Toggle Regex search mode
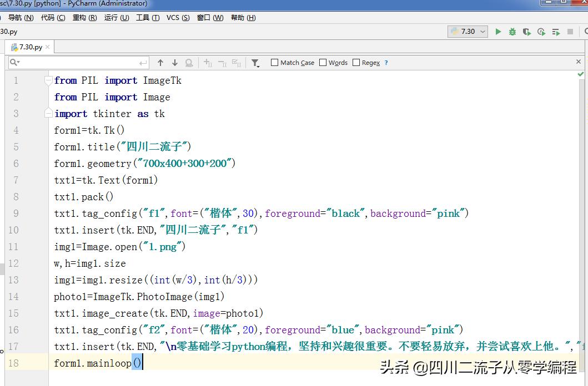Viewport: 588px width, 386px height. 355,62
